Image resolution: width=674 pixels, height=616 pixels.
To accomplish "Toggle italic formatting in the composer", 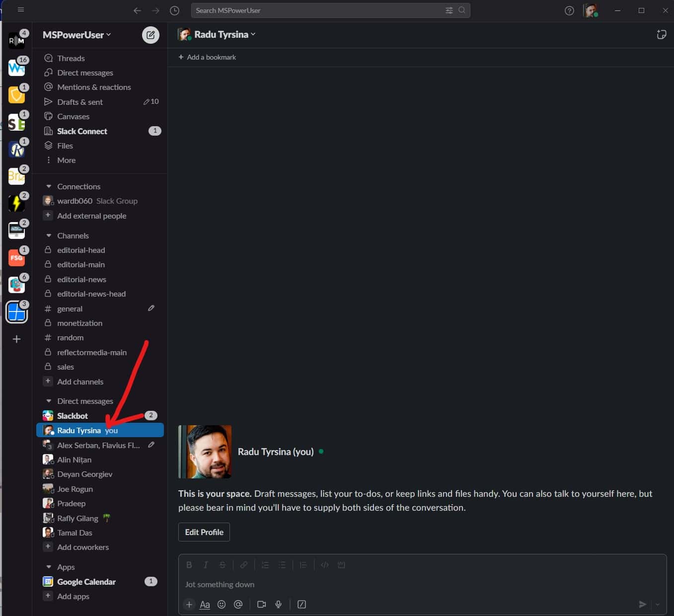I will (x=206, y=565).
